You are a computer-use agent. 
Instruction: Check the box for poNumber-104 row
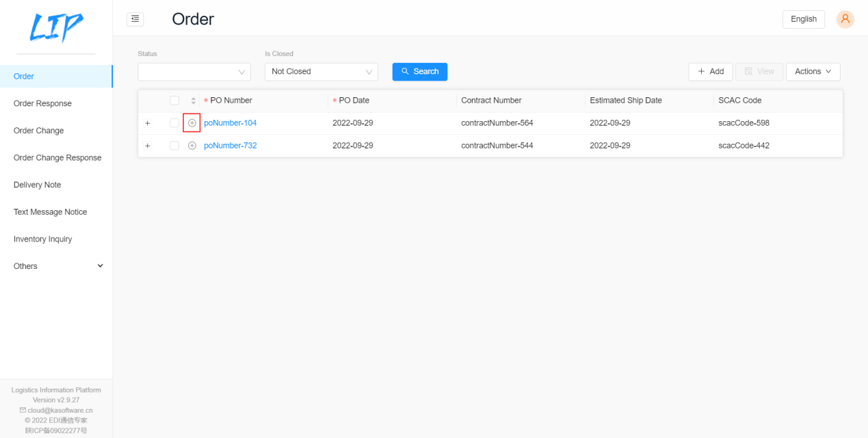(174, 123)
